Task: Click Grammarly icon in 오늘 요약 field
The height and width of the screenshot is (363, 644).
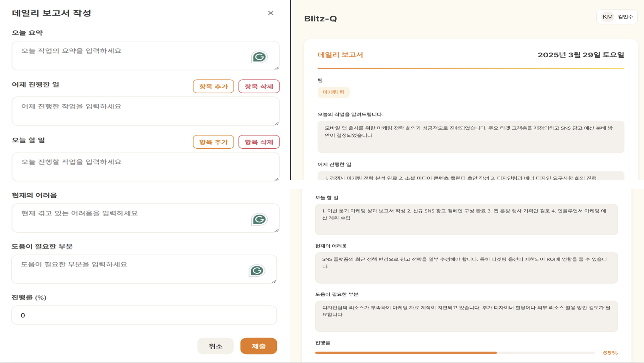Action: (259, 57)
